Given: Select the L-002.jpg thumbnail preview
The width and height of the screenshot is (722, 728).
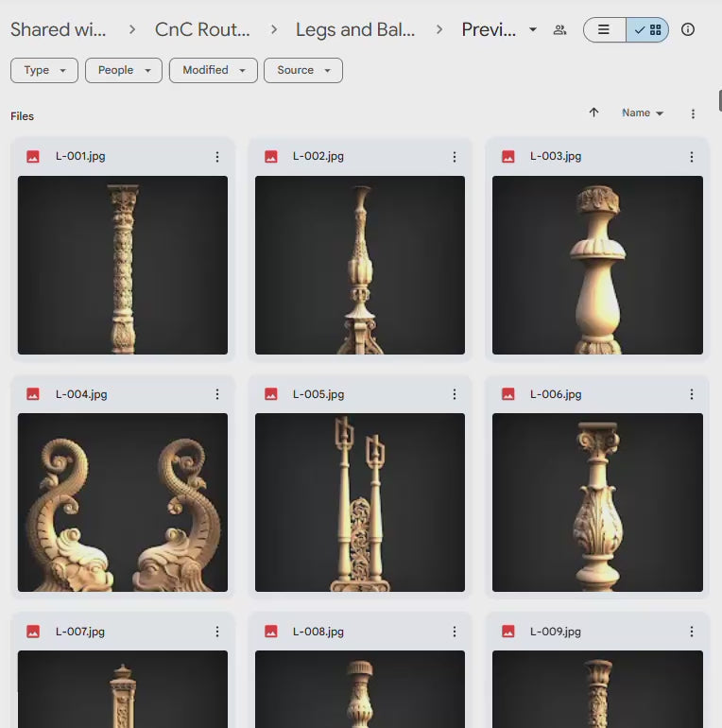Looking at the screenshot, I should pos(360,265).
